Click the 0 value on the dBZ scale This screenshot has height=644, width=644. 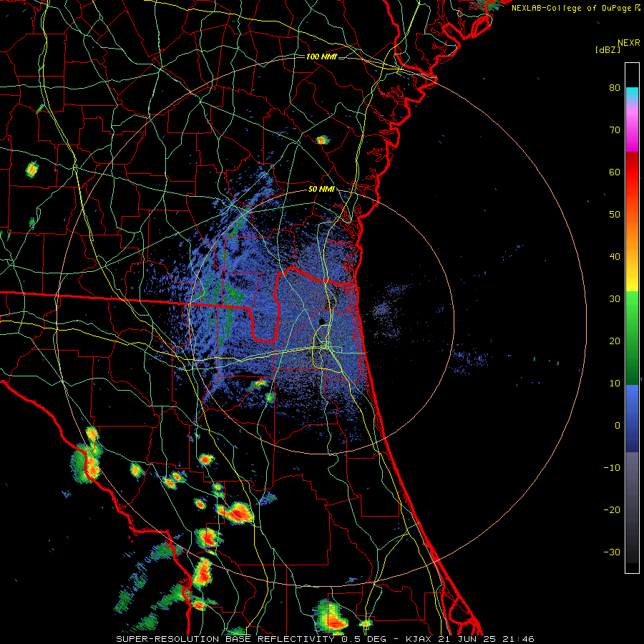click(x=618, y=426)
